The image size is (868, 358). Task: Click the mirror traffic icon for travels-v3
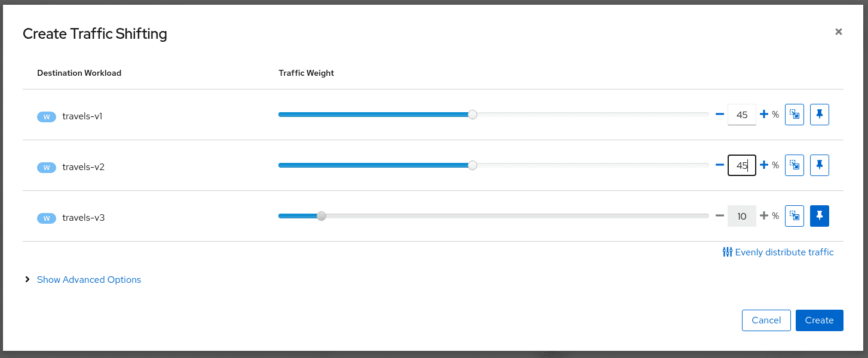click(795, 216)
